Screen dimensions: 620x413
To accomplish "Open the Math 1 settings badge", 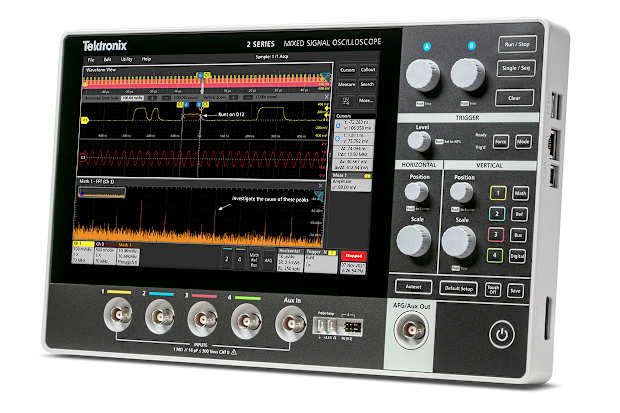I will point(128,254).
